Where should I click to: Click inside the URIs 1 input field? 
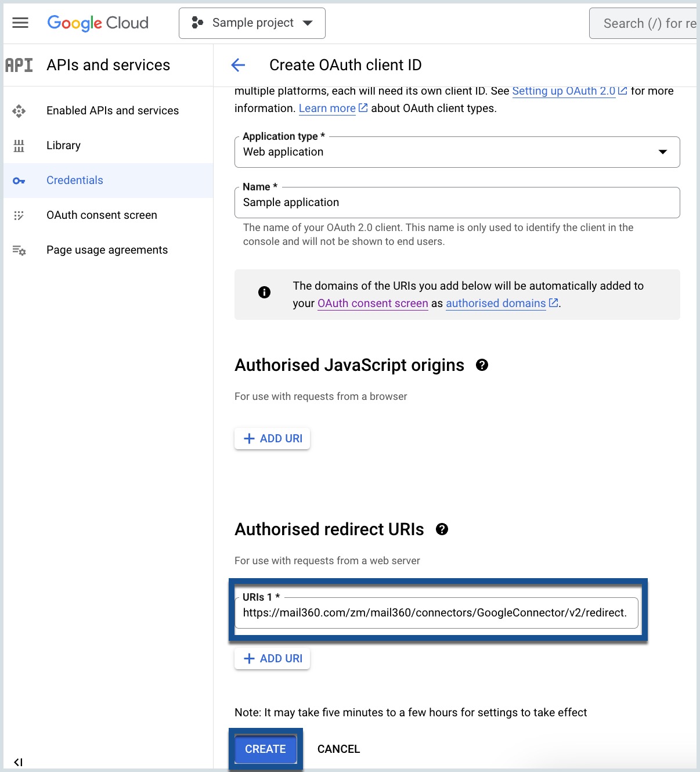435,612
